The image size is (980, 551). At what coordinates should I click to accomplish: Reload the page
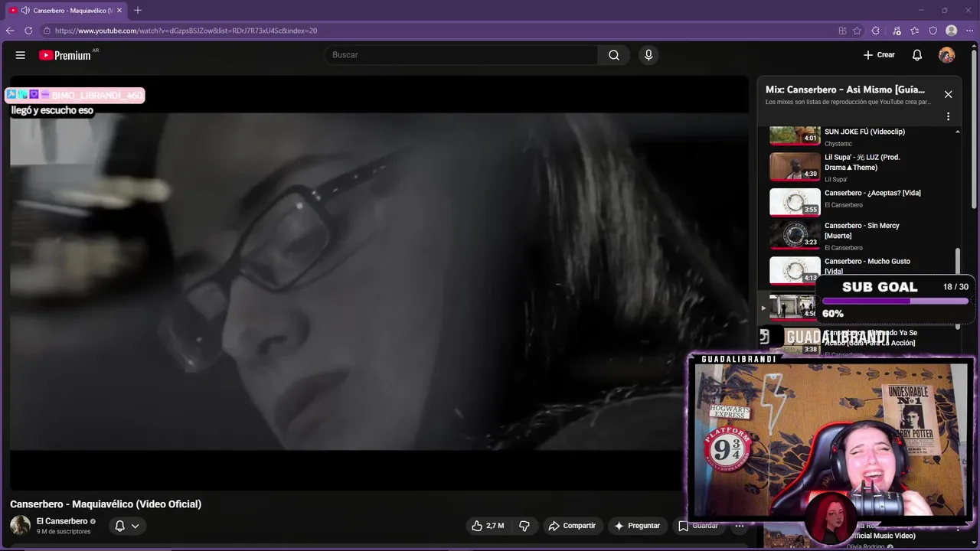click(28, 31)
